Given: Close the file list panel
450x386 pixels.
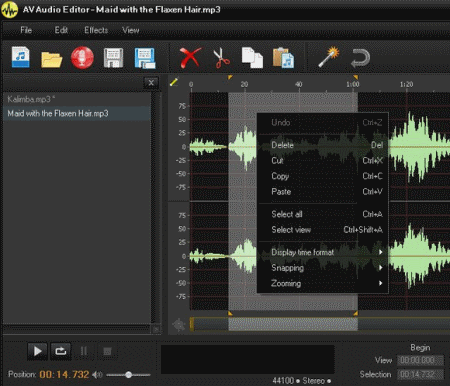Looking at the screenshot, I should [151, 83].
